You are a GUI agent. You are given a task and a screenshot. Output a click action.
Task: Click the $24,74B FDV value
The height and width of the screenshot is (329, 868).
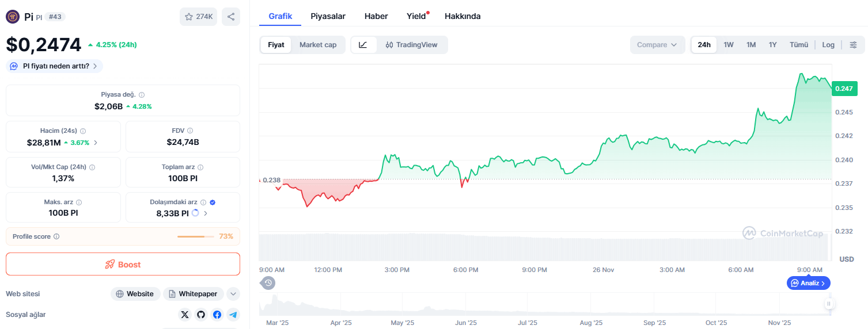point(183,142)
